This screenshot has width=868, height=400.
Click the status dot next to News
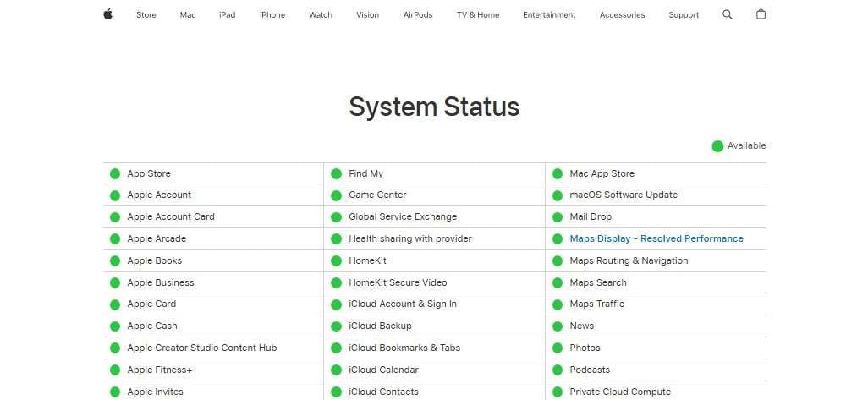(x=558, y=326)
